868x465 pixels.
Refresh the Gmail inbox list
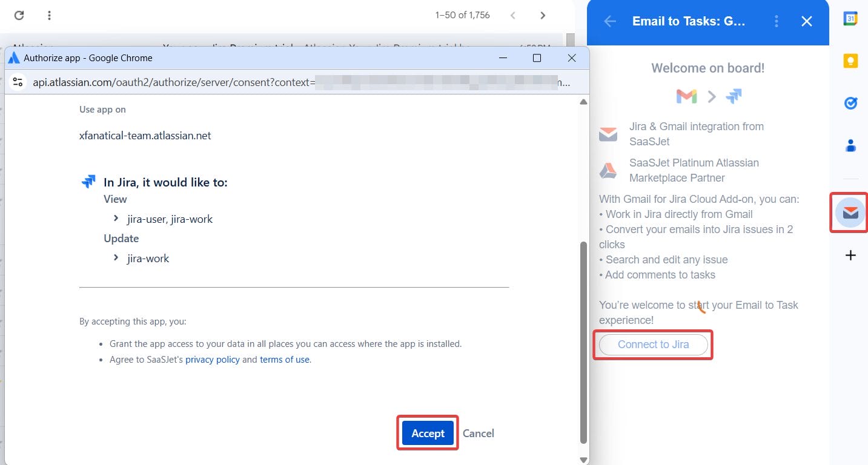coord(18,15)
